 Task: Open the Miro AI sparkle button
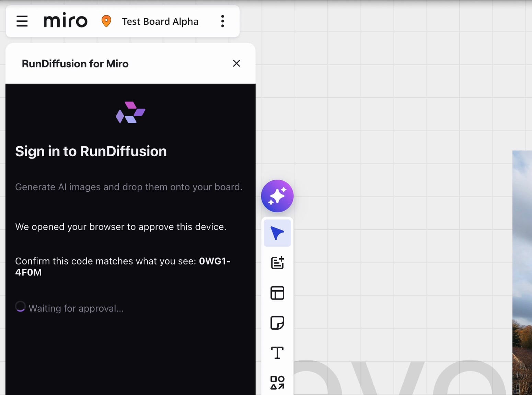point(277,196)
